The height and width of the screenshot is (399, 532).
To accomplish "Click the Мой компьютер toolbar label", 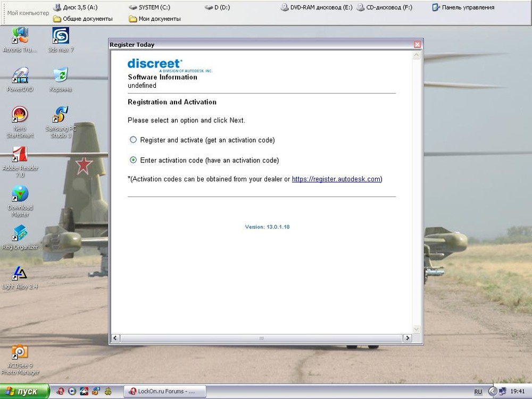I will (28, 13).
